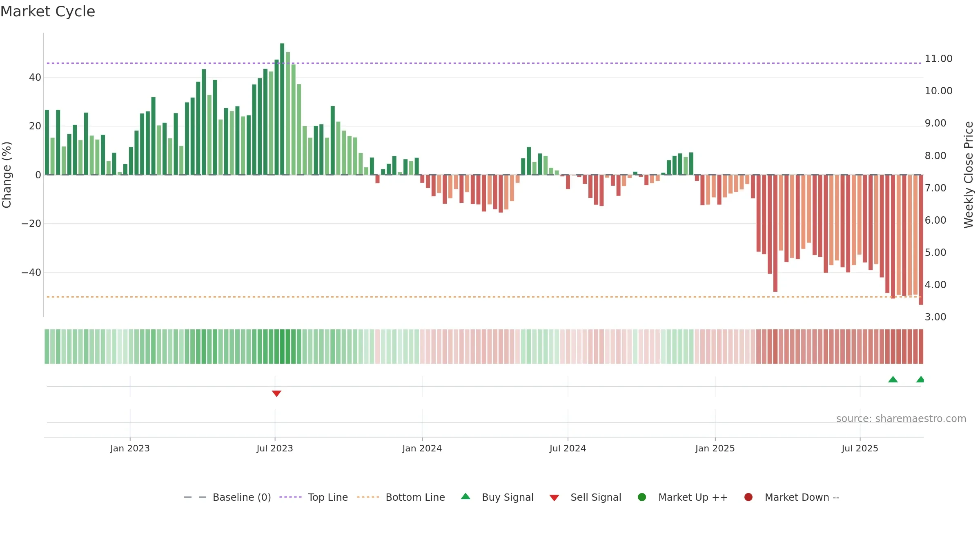The image size is (980, 551).
Task: Click the green Market Up circle icon in the legend
Action: [x=642, y=497]
